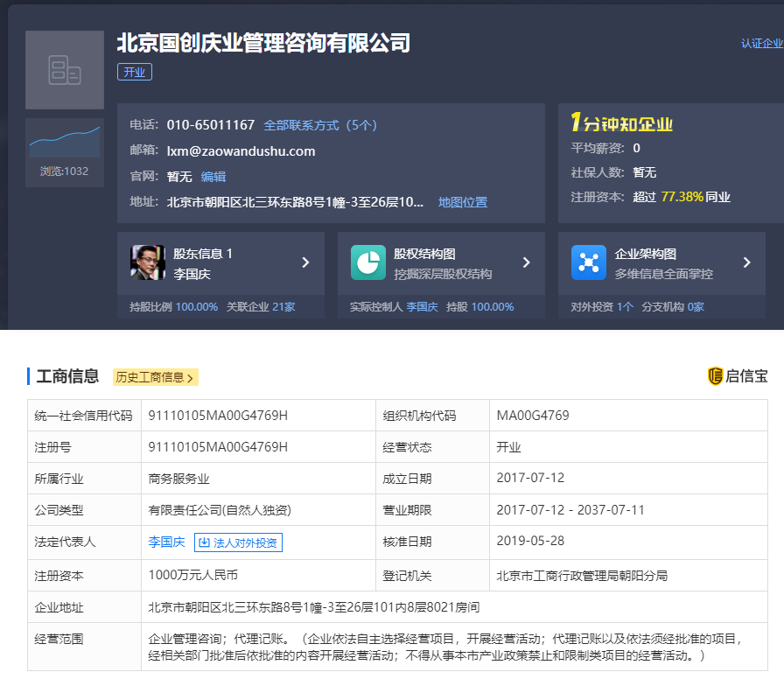The width and height of the screenshot is (784, 693).
Task: Expand the 企业架构图 card with its chevron
Action: pos(749,261)
